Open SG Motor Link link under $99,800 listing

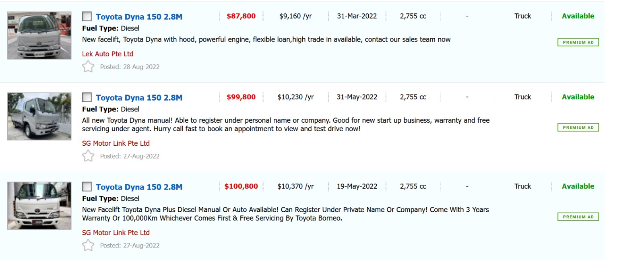116,143
